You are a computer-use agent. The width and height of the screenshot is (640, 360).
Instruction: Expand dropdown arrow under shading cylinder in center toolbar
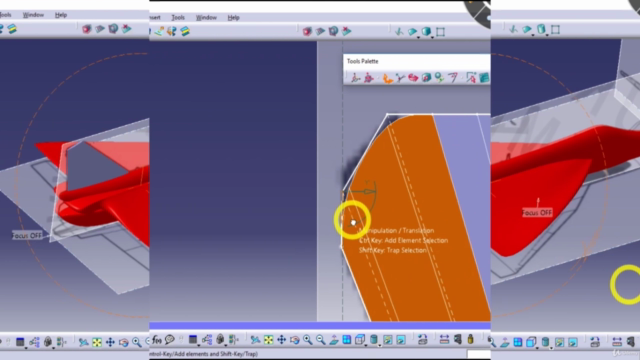pyautogui.click(x=379, y=345)
